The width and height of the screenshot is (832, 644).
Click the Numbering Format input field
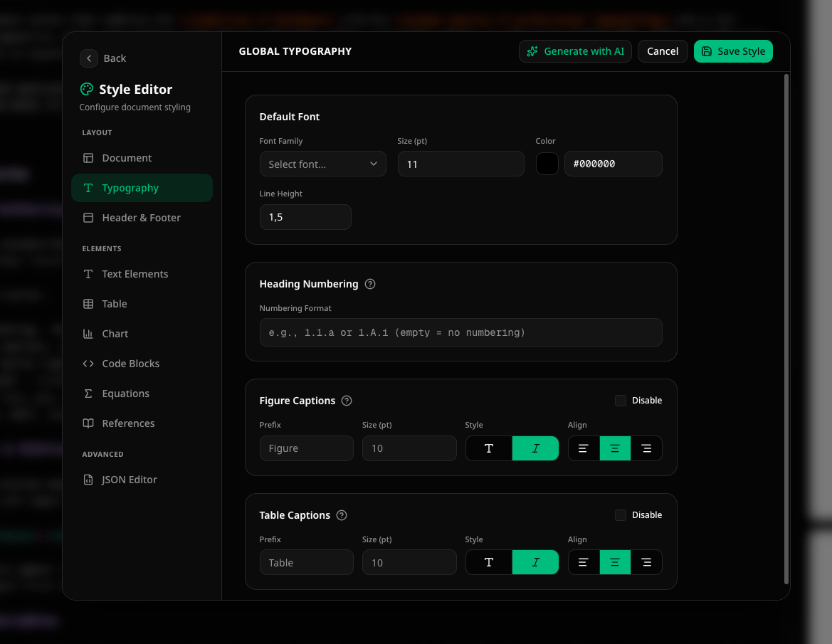pyautogui.click(x=461, y=332)
